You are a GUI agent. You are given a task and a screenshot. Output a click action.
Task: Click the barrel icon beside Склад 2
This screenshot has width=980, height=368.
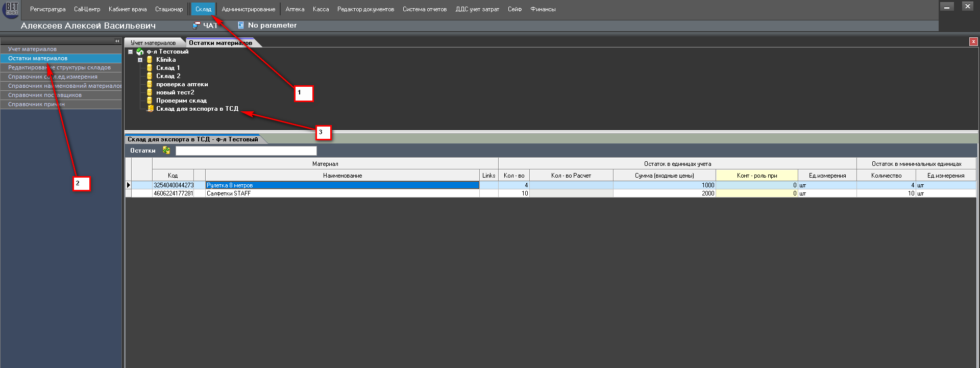(150, 76)
